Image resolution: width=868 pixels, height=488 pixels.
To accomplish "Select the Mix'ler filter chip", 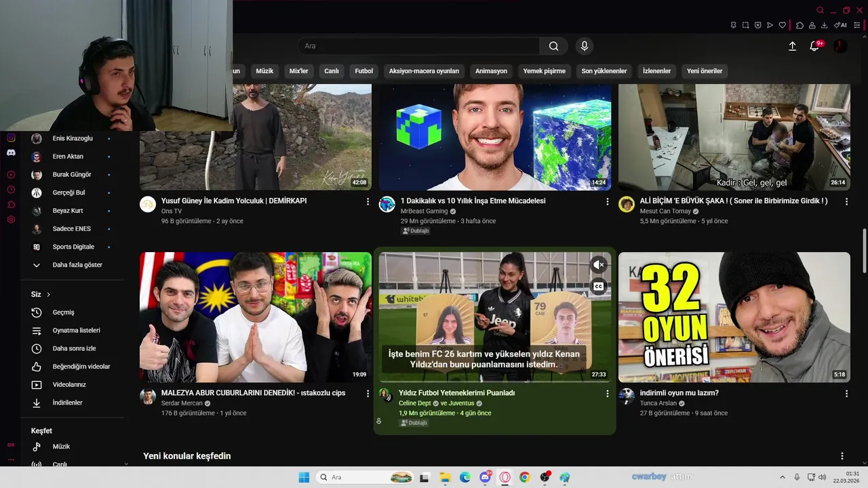I will [x=298, y=71].
